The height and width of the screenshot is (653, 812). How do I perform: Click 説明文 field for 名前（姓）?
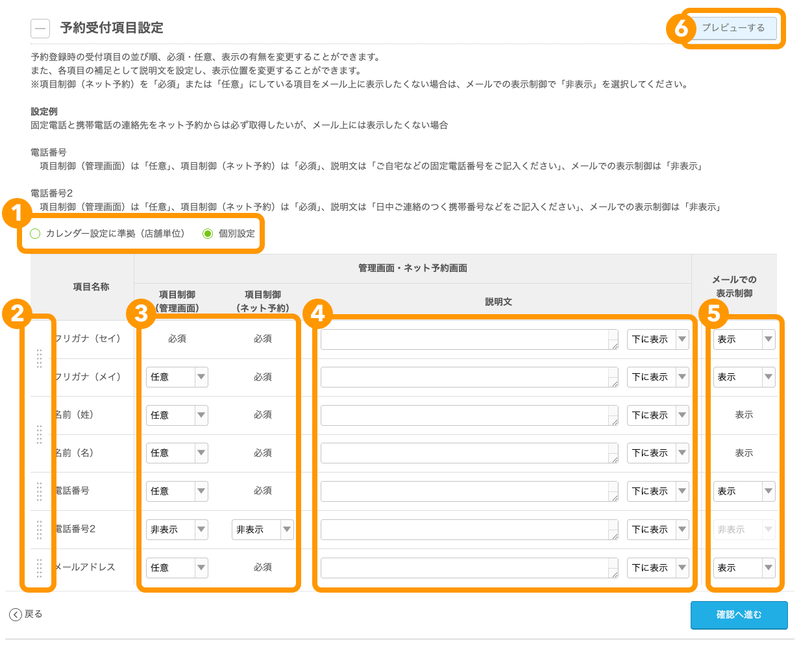469,415
